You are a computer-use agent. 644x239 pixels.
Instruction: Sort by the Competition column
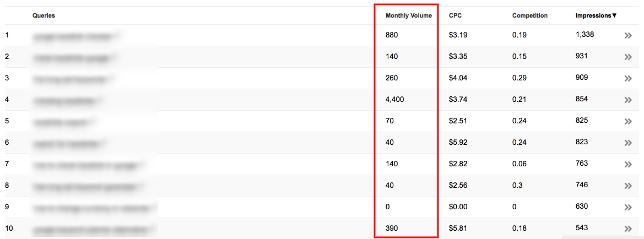pos(529,15)
